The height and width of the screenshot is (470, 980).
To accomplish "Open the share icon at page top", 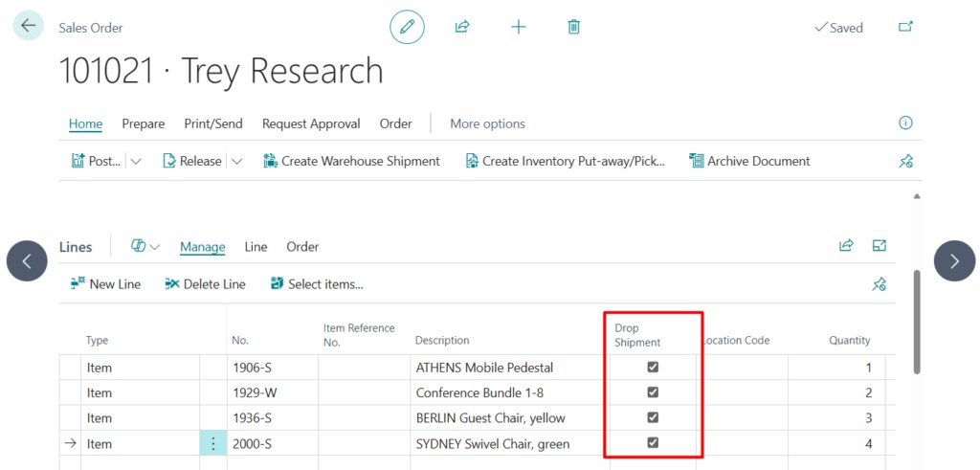I will (462, 27).
